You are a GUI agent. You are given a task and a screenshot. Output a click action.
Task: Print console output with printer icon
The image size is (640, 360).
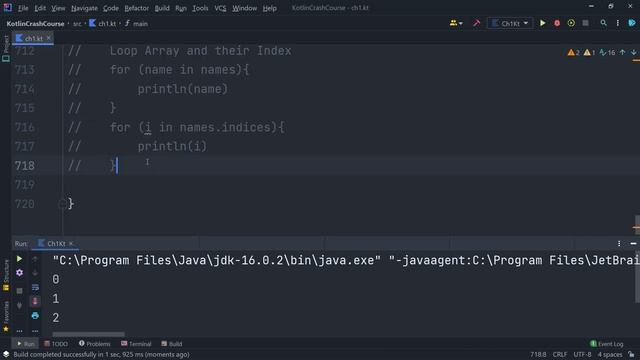pos(35,315)
